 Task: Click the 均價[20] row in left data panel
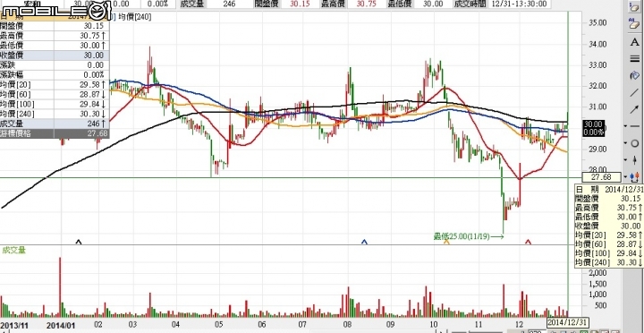55,85
